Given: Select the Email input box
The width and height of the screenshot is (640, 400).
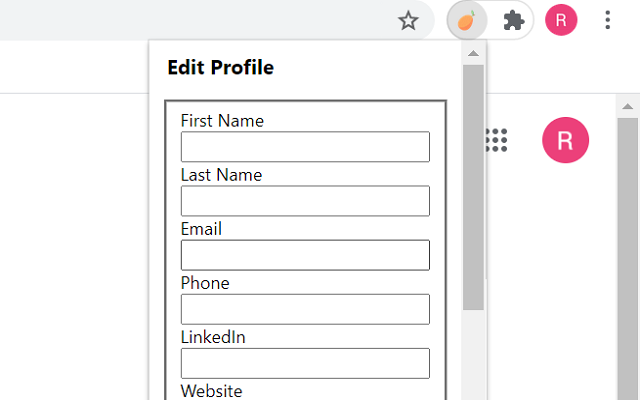Looking at the screenshot, I should [305, 255].
